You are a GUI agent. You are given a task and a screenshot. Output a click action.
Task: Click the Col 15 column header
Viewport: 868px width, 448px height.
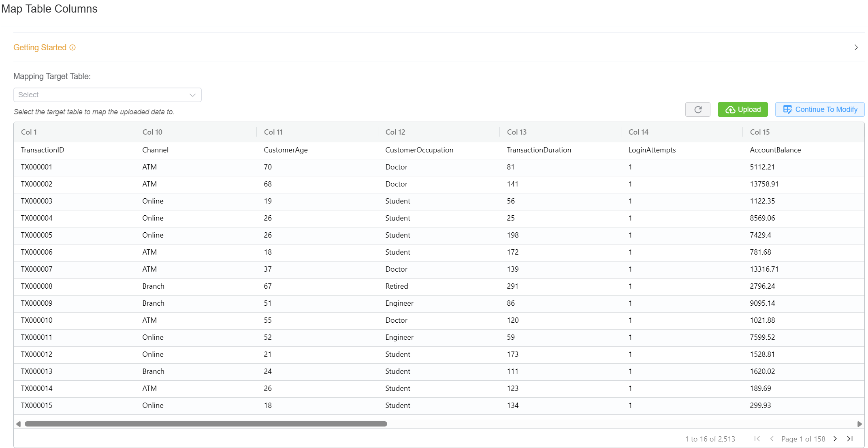pyautogui.click(x=760, y=132)
